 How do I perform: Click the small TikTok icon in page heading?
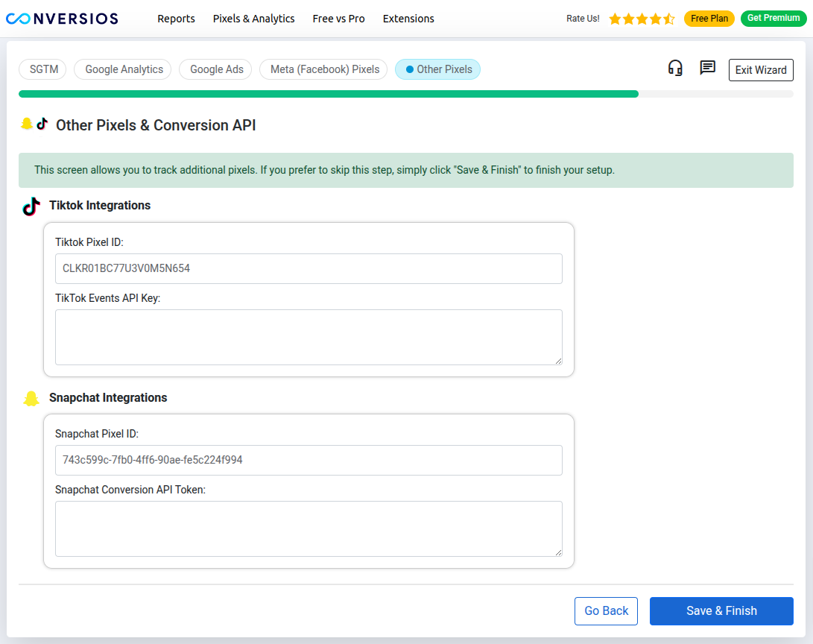coord(42,124)
